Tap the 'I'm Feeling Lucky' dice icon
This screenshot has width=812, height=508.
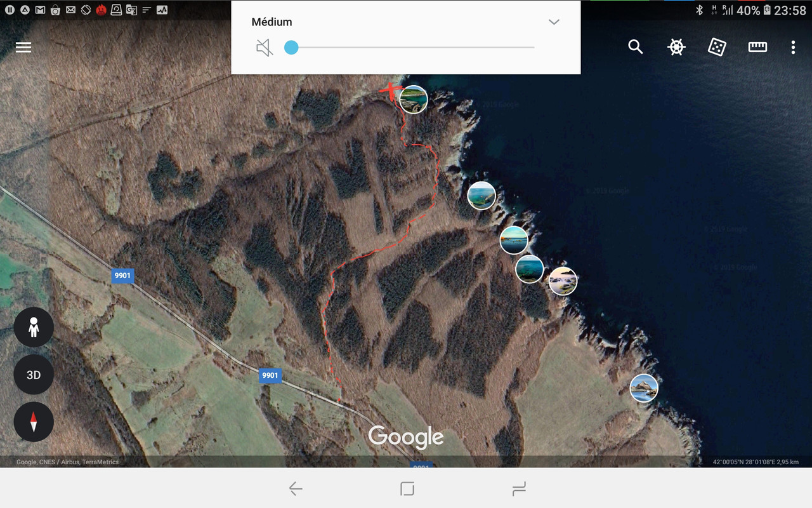click(717, 47)
